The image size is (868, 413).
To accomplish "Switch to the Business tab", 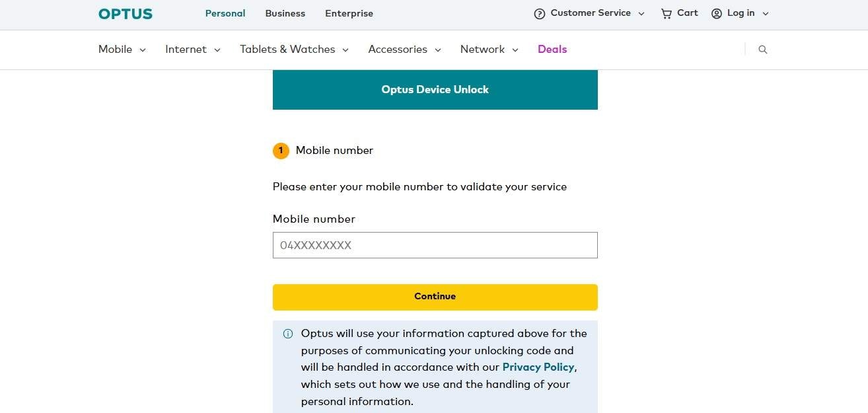I will click(x=285, y=13).
